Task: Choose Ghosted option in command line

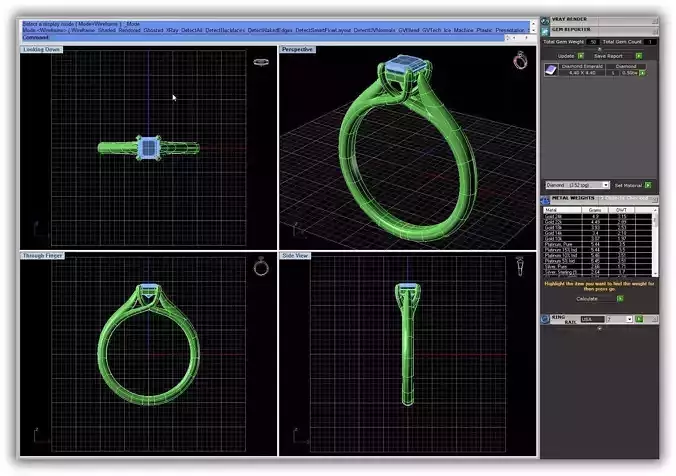Action: [x=153, y=31]
